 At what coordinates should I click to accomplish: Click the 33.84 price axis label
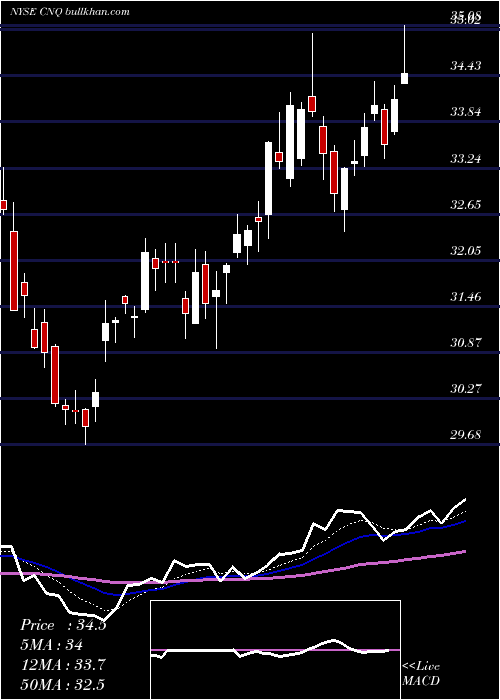pos(466,112)
